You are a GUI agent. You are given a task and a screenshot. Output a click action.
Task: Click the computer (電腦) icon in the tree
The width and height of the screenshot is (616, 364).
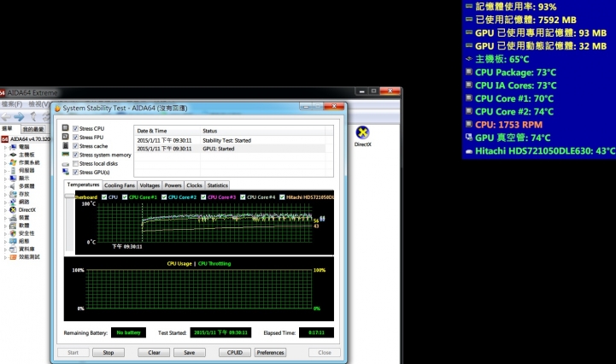click(x=13, y=147)
